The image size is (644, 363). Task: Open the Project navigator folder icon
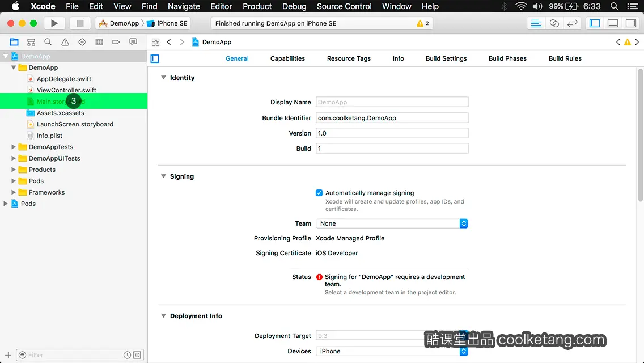point(14,42)
